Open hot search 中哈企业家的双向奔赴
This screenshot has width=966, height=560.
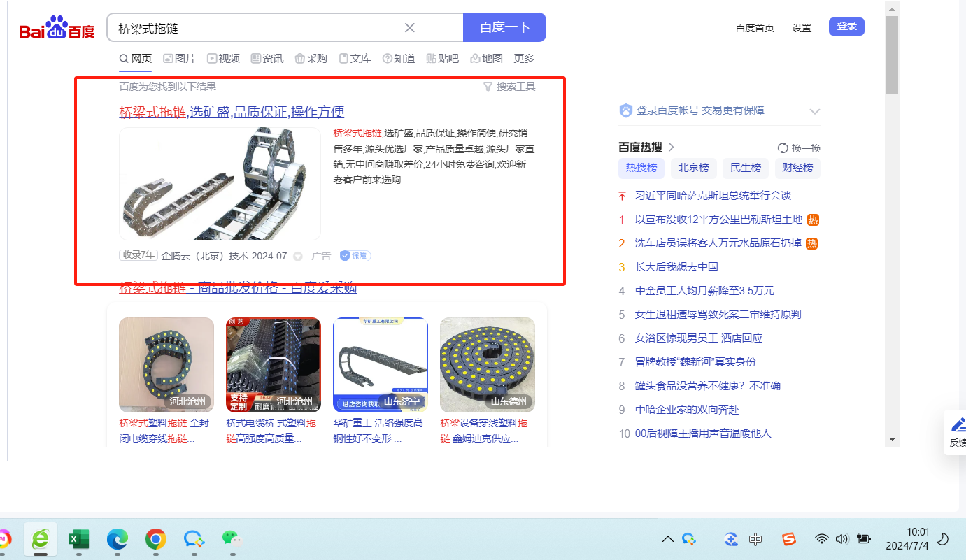[687, 410]
